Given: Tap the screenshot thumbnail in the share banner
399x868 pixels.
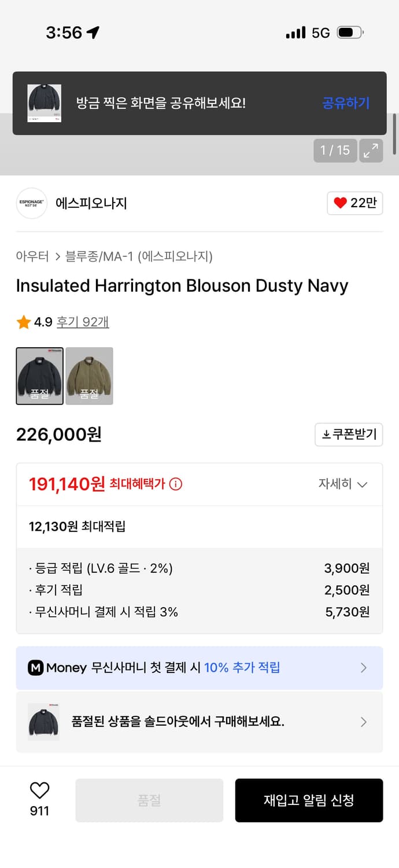Looking at the screenshot, I should pos(46,102).
